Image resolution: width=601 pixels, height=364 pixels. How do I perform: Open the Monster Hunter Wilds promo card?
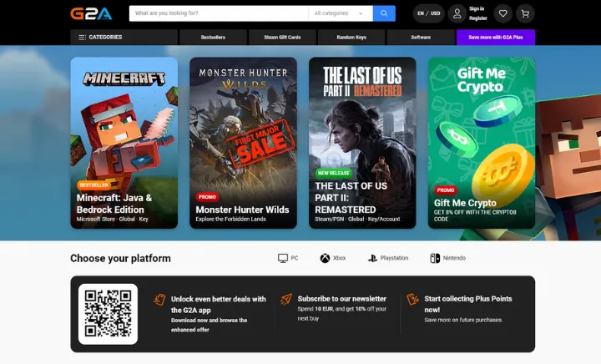(x=243, y=143)
